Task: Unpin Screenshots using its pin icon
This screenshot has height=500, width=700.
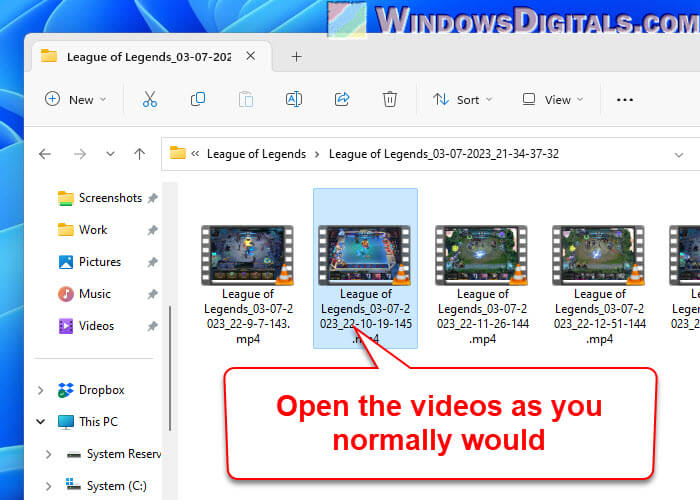Action: click(x=153, y=198)
